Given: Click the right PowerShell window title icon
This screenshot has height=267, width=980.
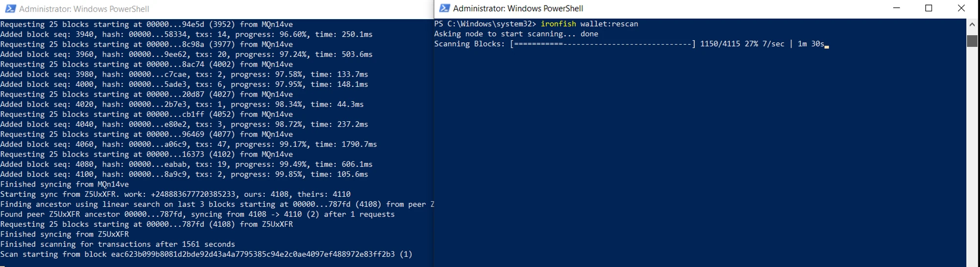Looking at the screenshot, I should coord(444,8).
